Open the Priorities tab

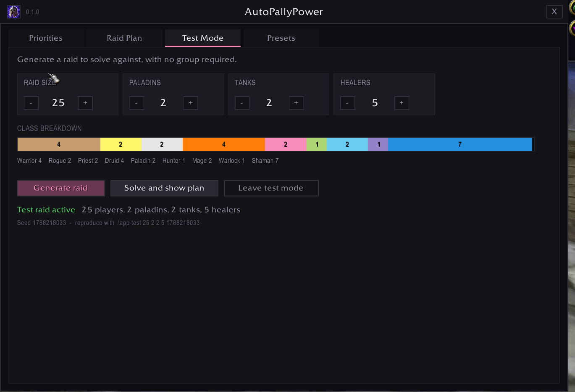[x=46, y=38]
